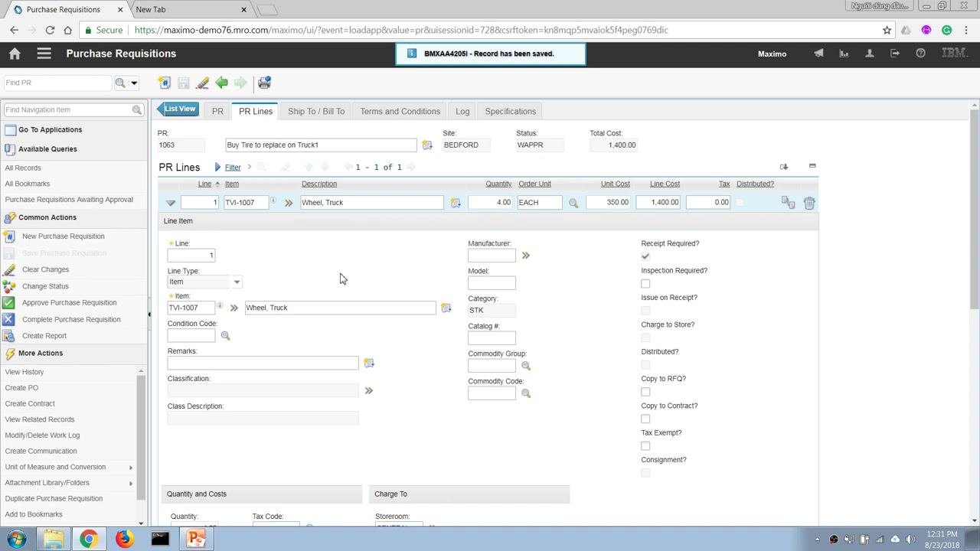This screenshot has width=980, height=551.
Task: Open the Terms and Conditions tab
Action: pyautogui.click(x=400, y=111)
